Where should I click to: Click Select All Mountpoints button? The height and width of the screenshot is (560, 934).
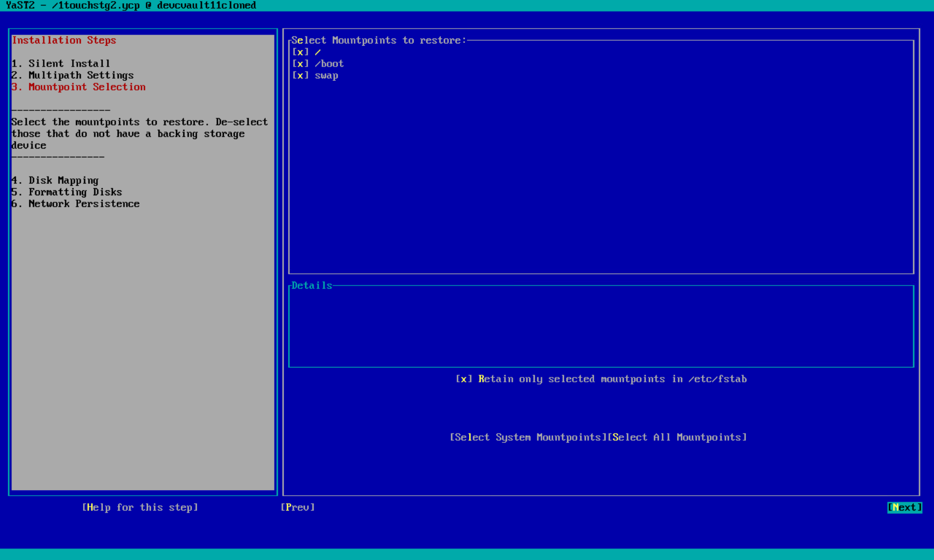(677, 437)
